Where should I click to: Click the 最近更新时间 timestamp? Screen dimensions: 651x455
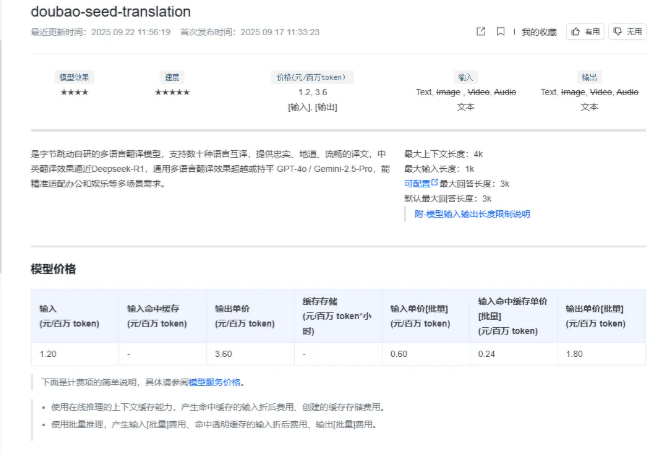pyautogui.click(x=101, y=32)
